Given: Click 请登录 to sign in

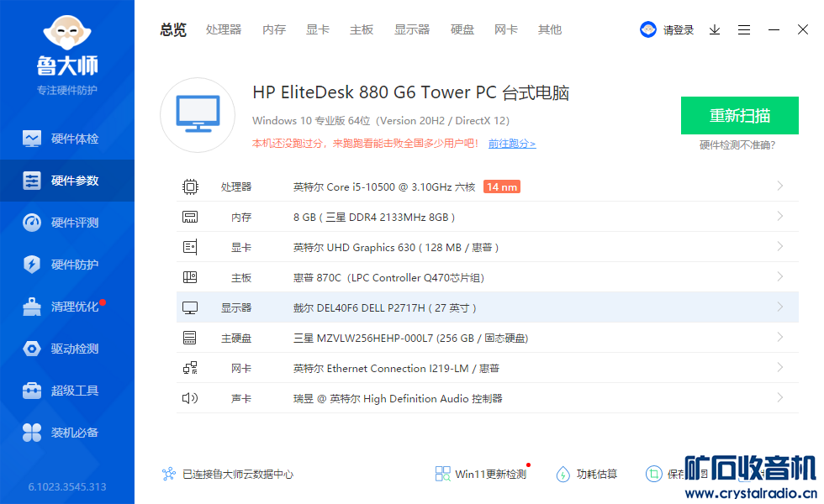Looking at the screenshot, I should pos(679,30).
